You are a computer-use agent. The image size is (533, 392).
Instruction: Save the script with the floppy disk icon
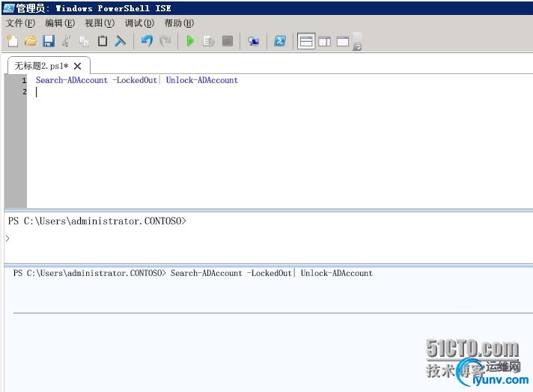pos(49,41)
